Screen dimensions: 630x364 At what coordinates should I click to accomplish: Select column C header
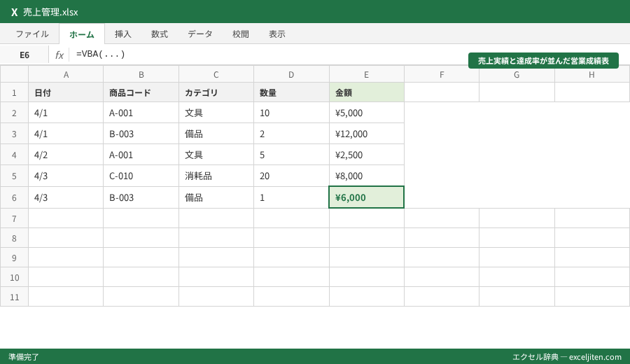coord(216,74)
